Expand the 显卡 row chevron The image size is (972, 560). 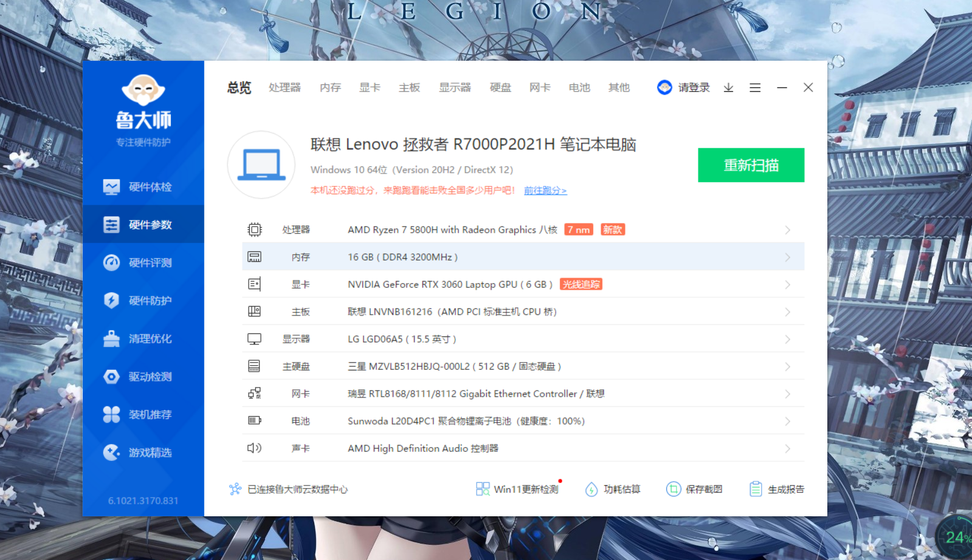[x=787, y=285]
